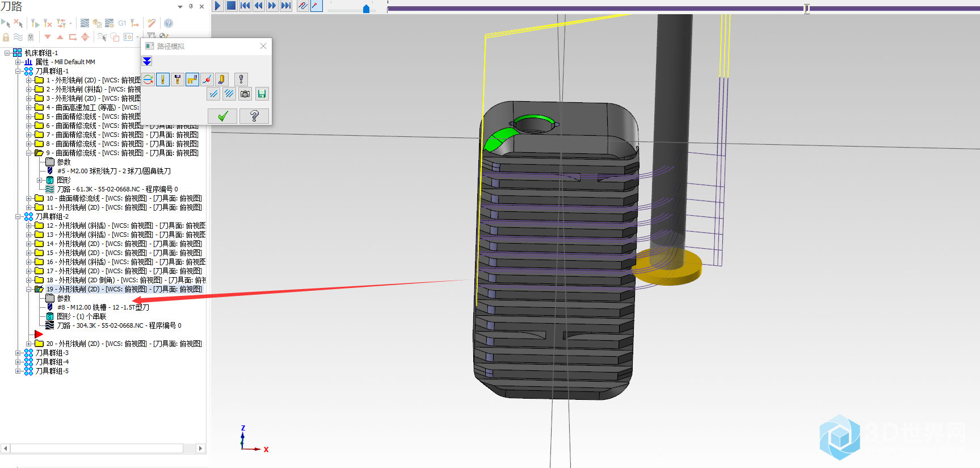Regenerate all selected operations icon
The image size is (980, 468).
[35, 23]
